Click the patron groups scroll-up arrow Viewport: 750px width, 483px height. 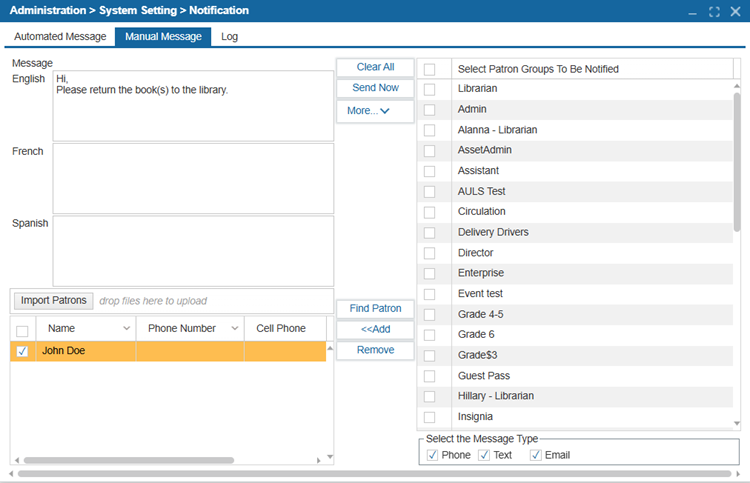737,86
